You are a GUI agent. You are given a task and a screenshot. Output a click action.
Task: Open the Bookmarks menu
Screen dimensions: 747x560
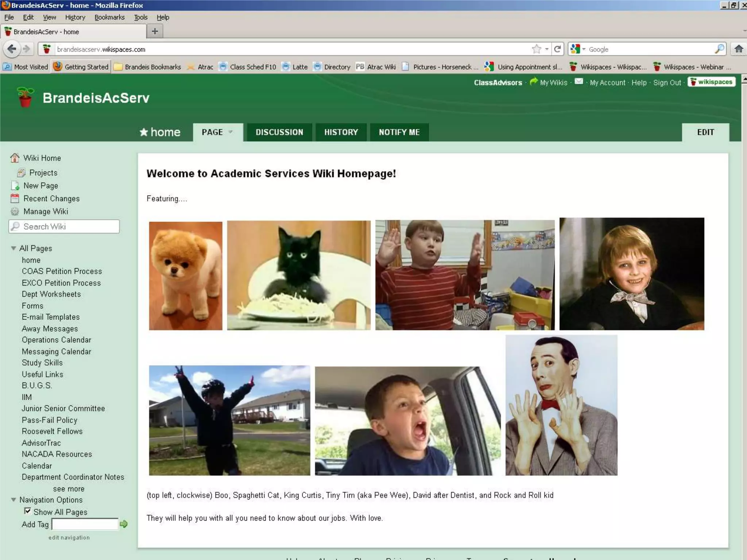pos(109,17)
